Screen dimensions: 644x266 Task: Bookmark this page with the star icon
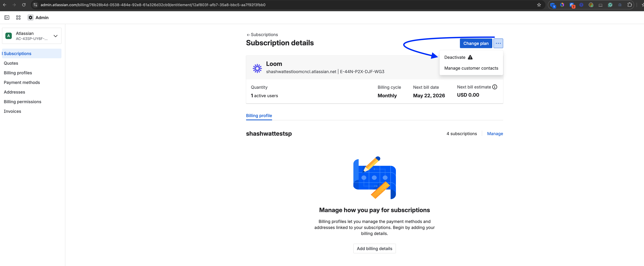[539, 5]
